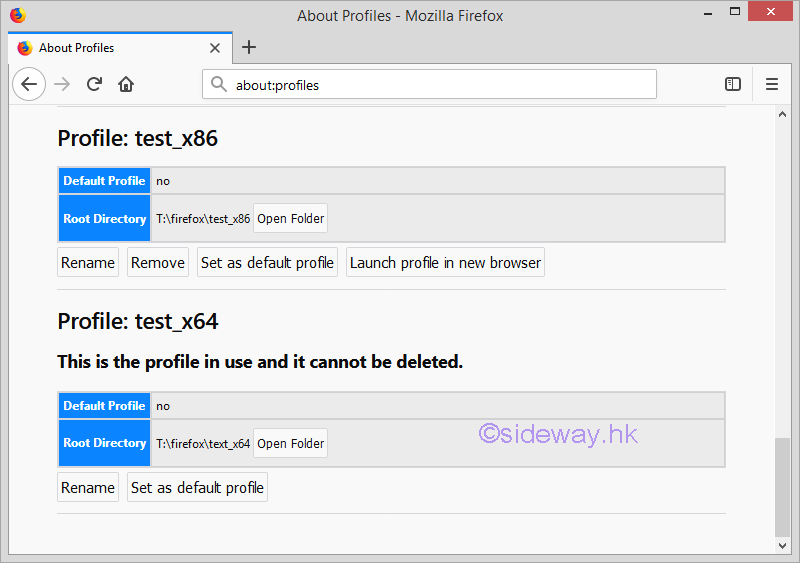
Task: Reload the current page
Action: click(x=94, y=85)
